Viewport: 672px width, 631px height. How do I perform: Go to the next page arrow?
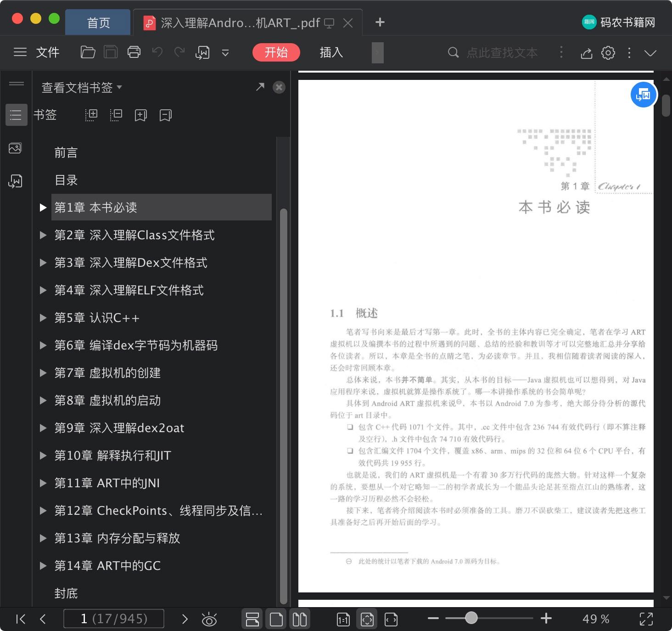coord(185,619)
